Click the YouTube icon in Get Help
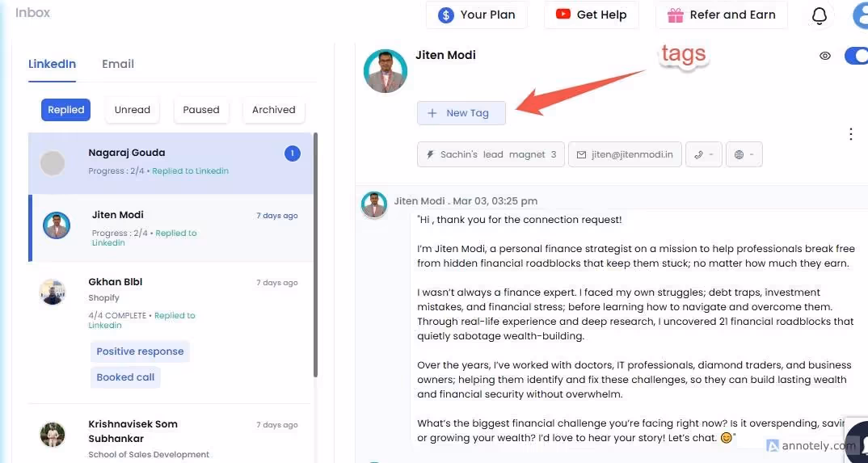 coord(563,15)
